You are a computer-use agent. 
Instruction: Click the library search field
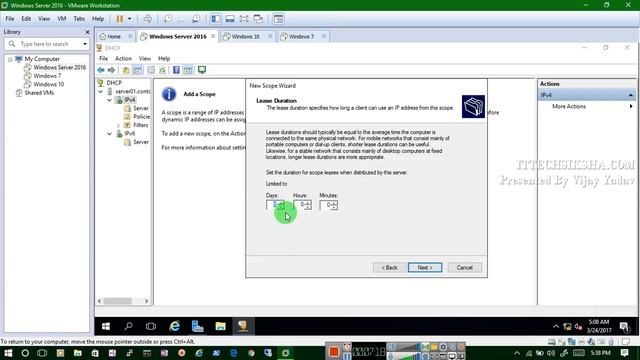click(x=48, y=44)
